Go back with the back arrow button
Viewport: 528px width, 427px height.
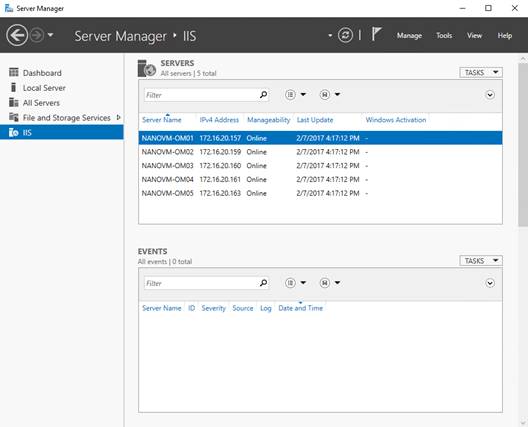coord(17,35)
